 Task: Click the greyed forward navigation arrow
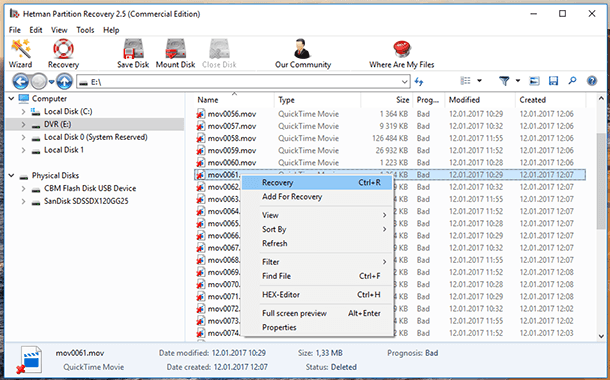[39, 82]
